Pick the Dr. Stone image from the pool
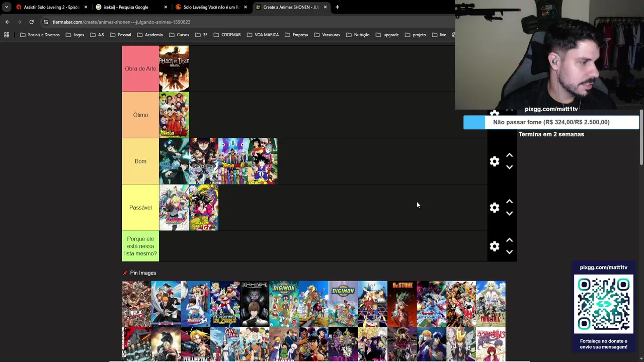This screenshot has width=644, height=362. [x=402, y=304]
